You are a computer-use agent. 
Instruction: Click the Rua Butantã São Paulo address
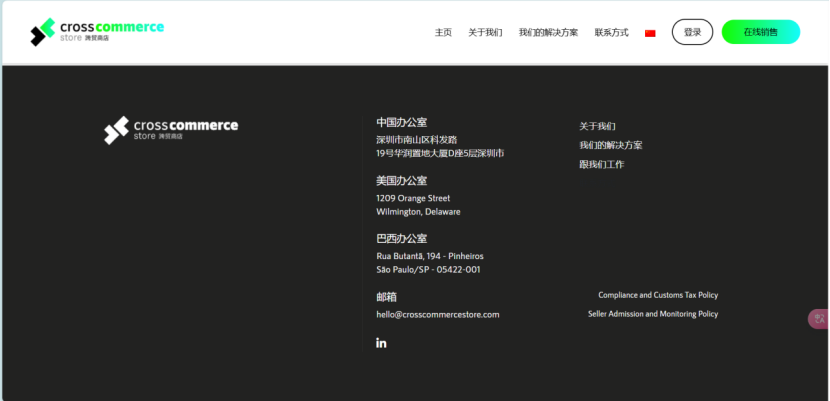coord(429,256)
